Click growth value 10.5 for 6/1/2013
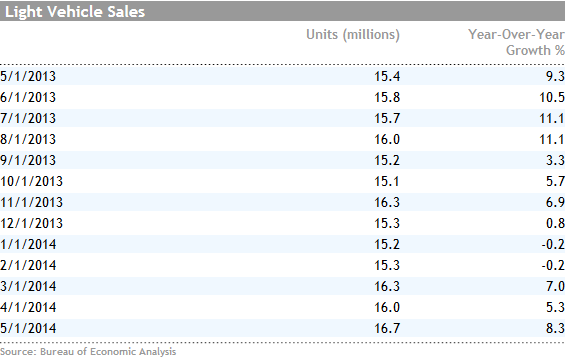The image size is (565, 362). point(552,97)
